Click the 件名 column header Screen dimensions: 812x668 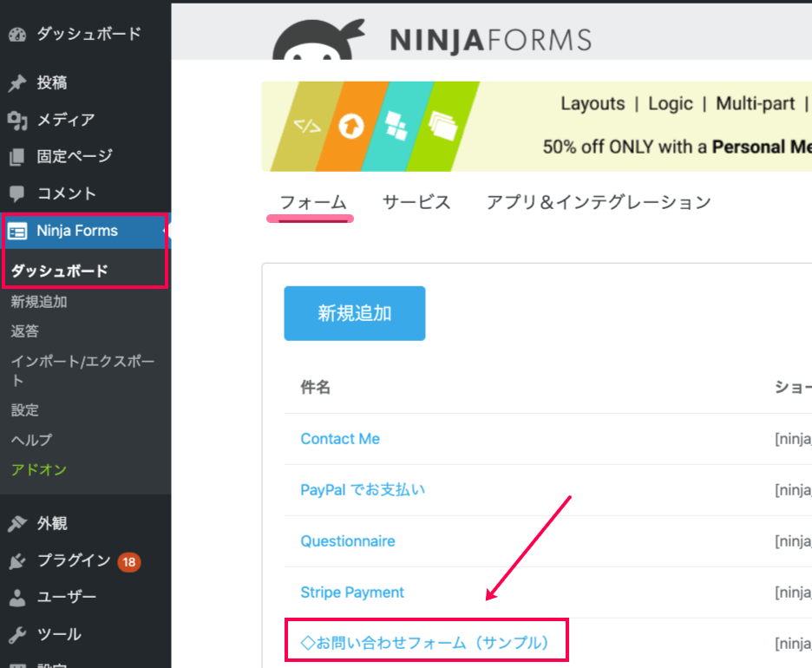pyautogui.click(x=316, y=387)
